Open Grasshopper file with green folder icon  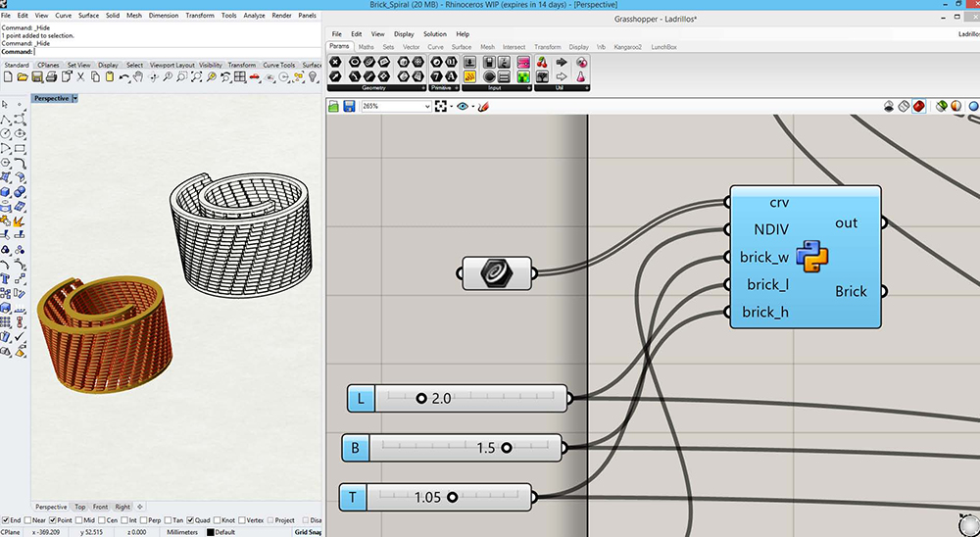pos(334,106)
